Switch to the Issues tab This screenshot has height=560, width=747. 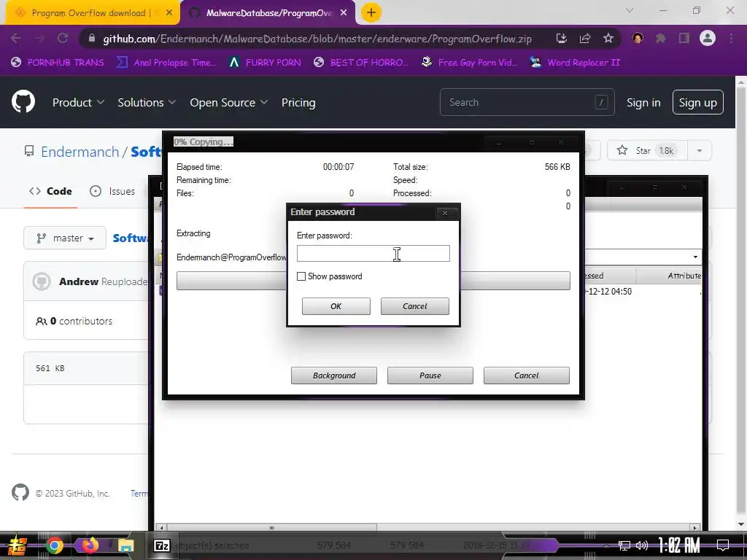112,191
